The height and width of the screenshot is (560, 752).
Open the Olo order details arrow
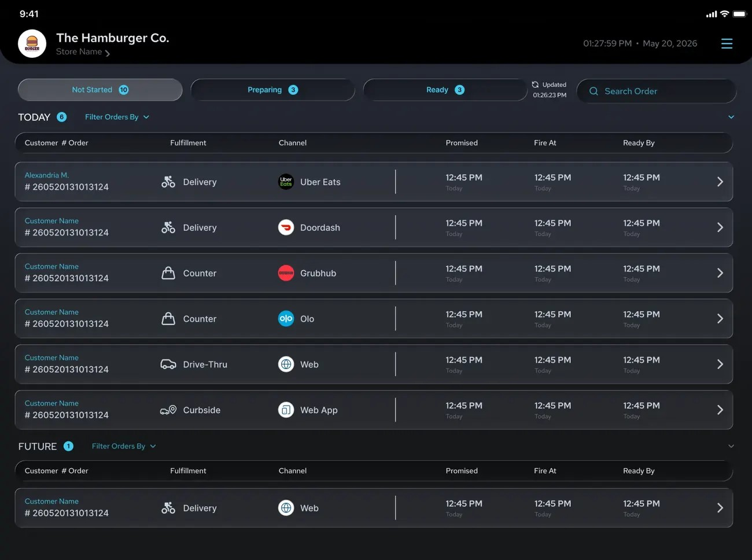[720, 319]
